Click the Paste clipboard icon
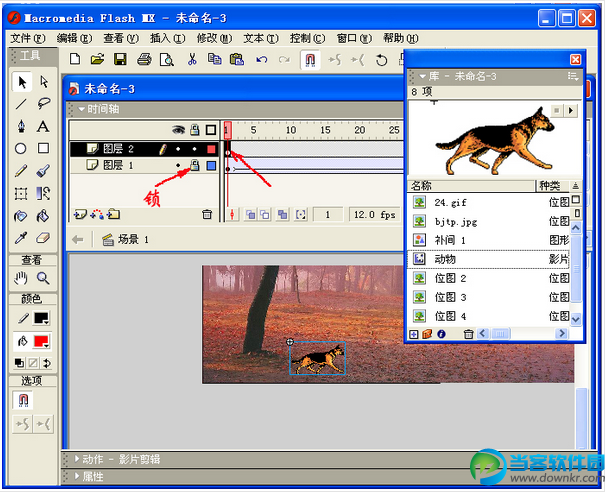The height and width of the screenshot is (492, 606). pyautogui.click(x=237, y=60)
